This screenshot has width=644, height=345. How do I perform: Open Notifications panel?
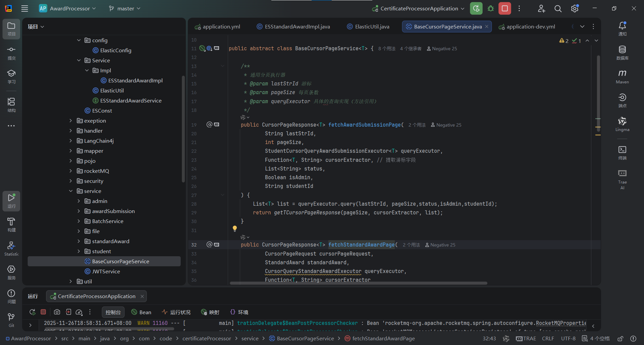click(x=623, y=29)
